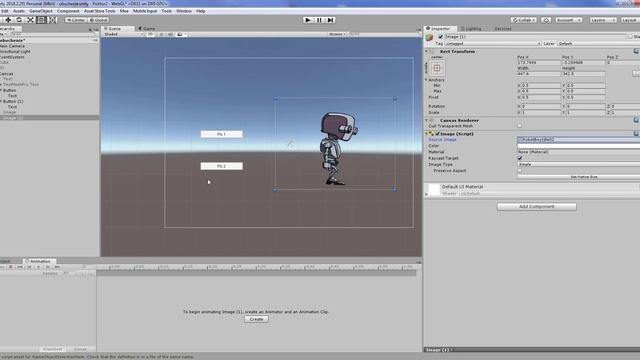Open Canvas Renderer help icon

636,120
